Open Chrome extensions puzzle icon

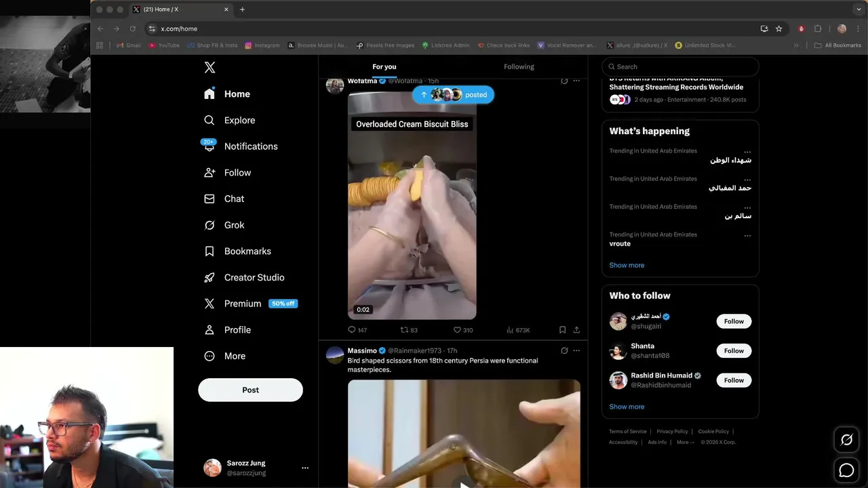(817, 28)
